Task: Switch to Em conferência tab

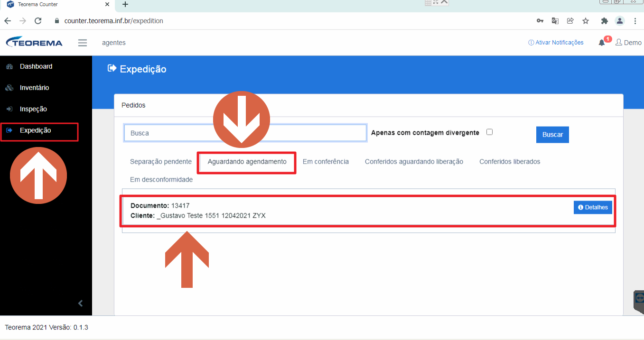Action: click(326, 162)
